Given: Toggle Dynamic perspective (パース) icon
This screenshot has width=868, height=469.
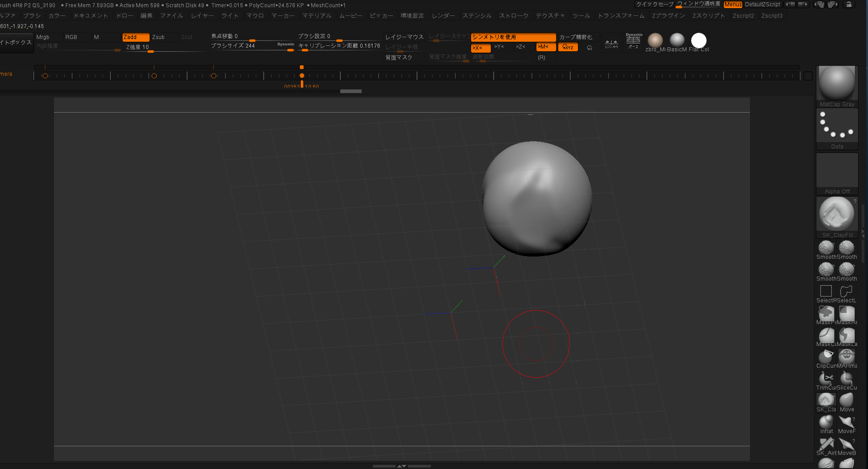Looking at the screenshot, I should (x=633, y=41).
